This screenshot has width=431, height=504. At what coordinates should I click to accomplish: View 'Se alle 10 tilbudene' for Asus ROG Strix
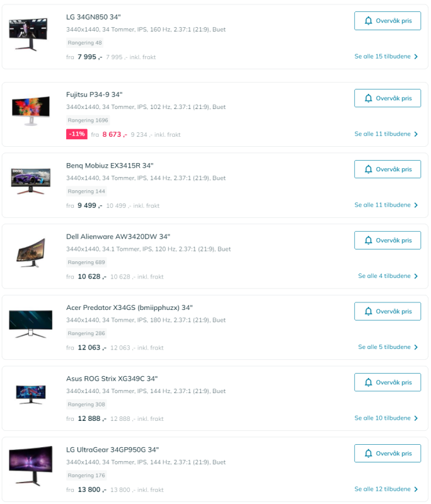click(386, 418)
